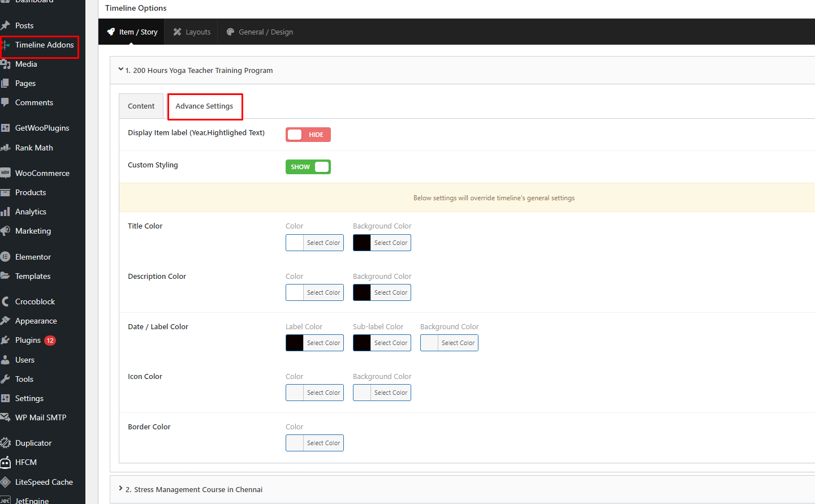Click the Analytics bar chart icon
This screenshot has width=815, height=504.
5,212
